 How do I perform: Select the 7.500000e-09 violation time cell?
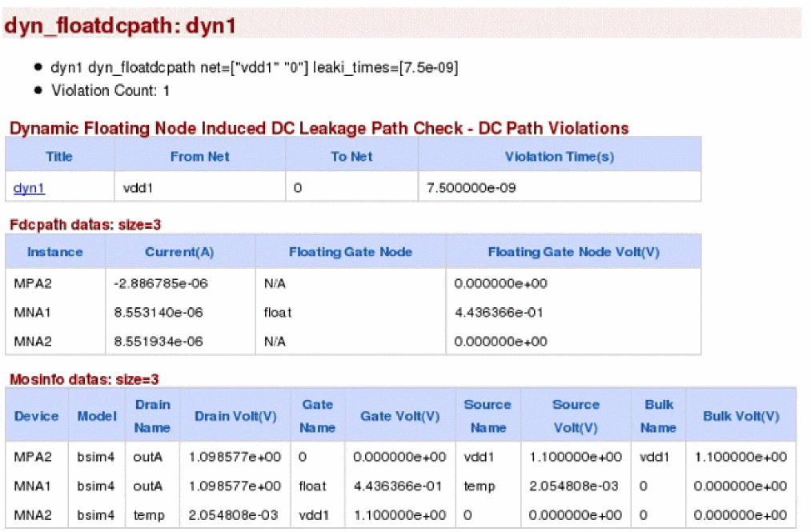466,188
